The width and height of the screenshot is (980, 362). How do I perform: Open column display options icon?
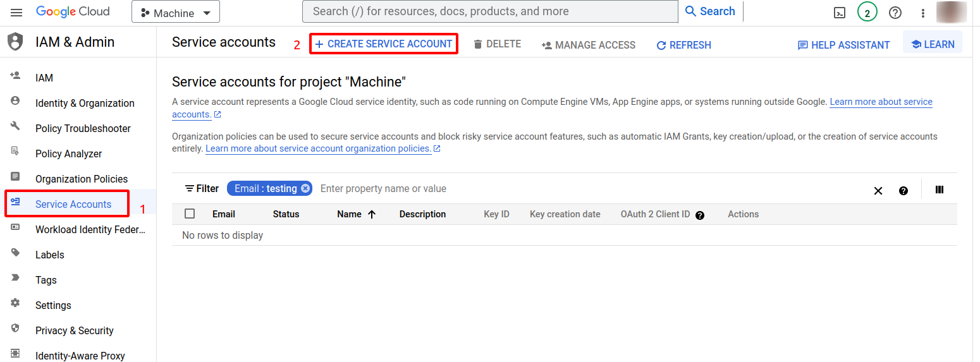coord(940,190)
